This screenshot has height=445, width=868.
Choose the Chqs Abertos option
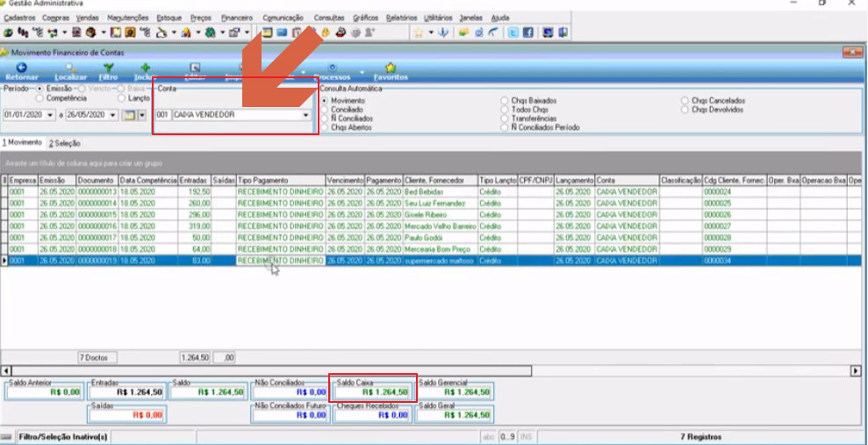[x=324, y=127]
